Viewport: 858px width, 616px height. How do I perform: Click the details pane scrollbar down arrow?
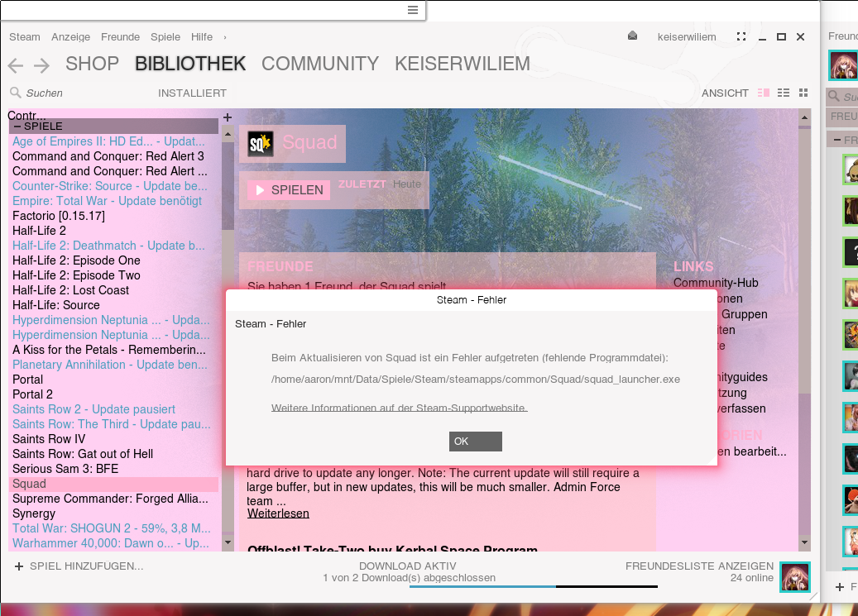(x=804, y=542)
